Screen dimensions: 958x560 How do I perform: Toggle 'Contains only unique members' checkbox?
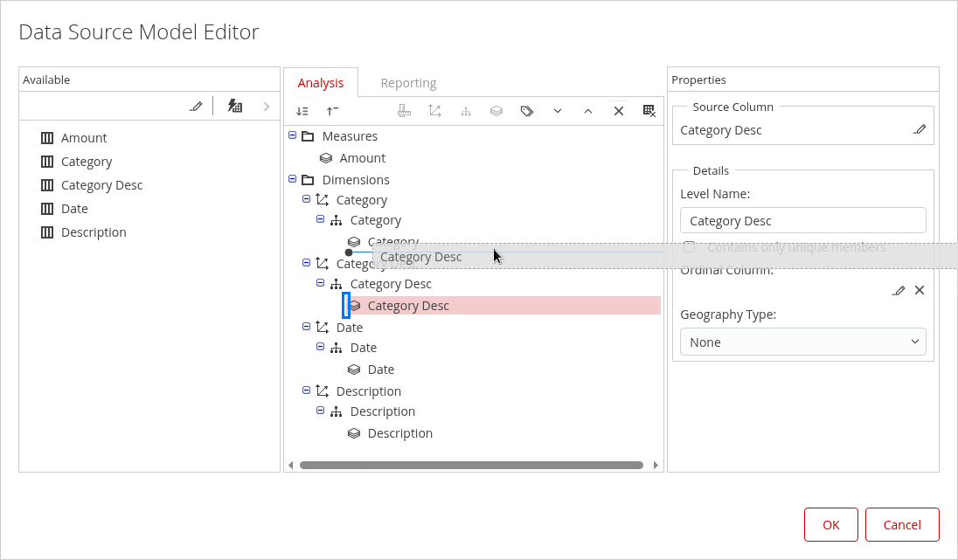(x=689, y=247)
